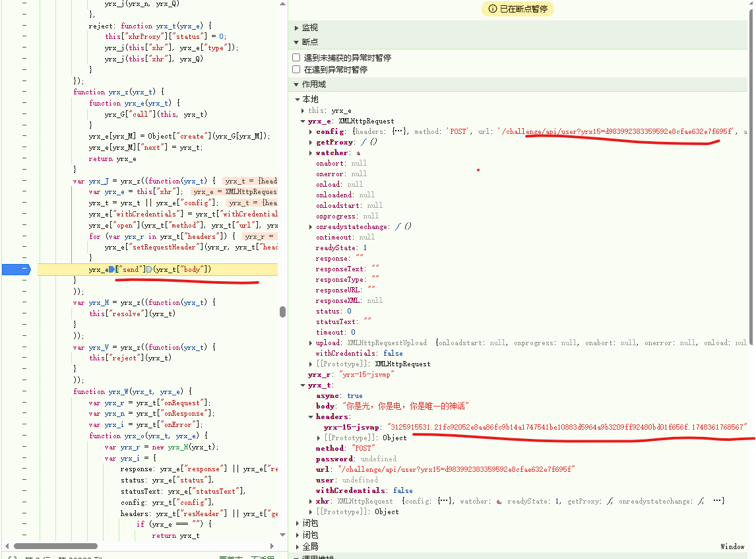Check the 在遇到异常时暂停 option
The image size is (756, 559).
297,69
